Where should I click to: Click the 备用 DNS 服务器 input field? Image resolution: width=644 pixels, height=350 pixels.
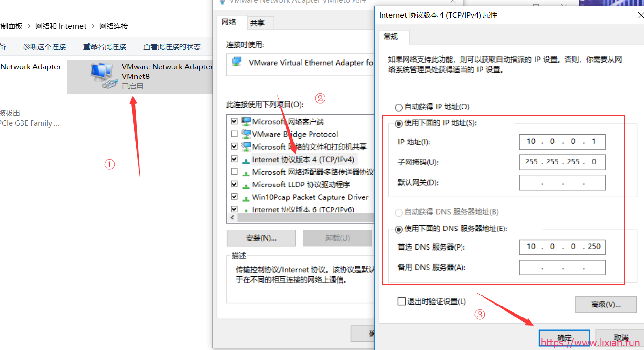click(x=562, y=267)
